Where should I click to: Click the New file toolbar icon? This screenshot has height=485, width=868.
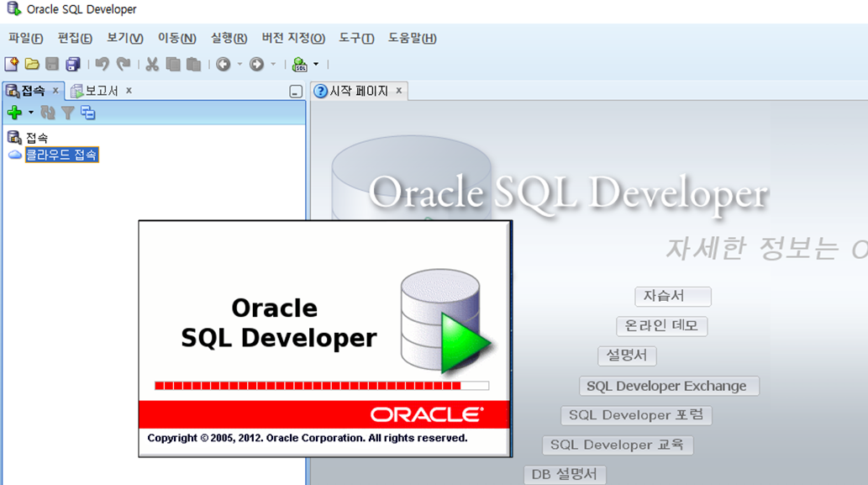[12, 64]
